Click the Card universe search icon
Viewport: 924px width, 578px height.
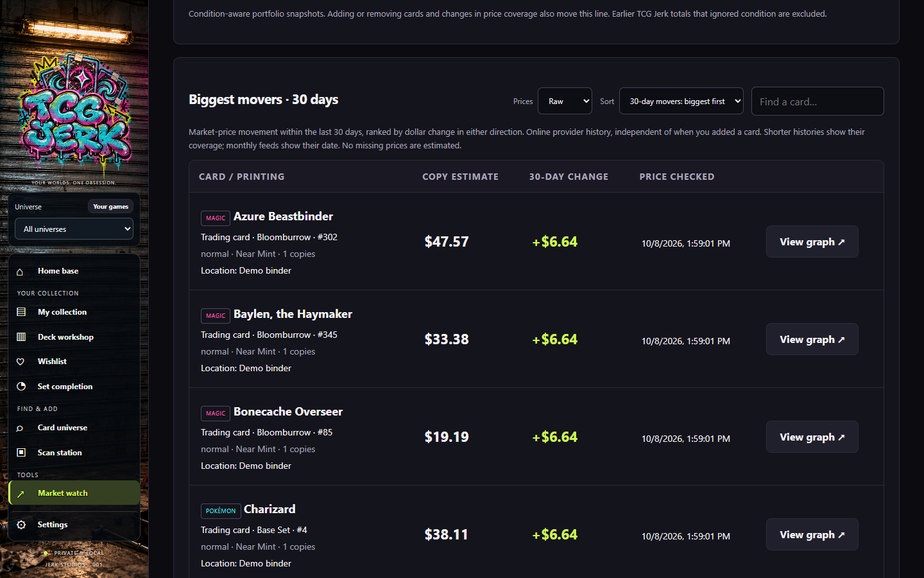pos(20,428)
